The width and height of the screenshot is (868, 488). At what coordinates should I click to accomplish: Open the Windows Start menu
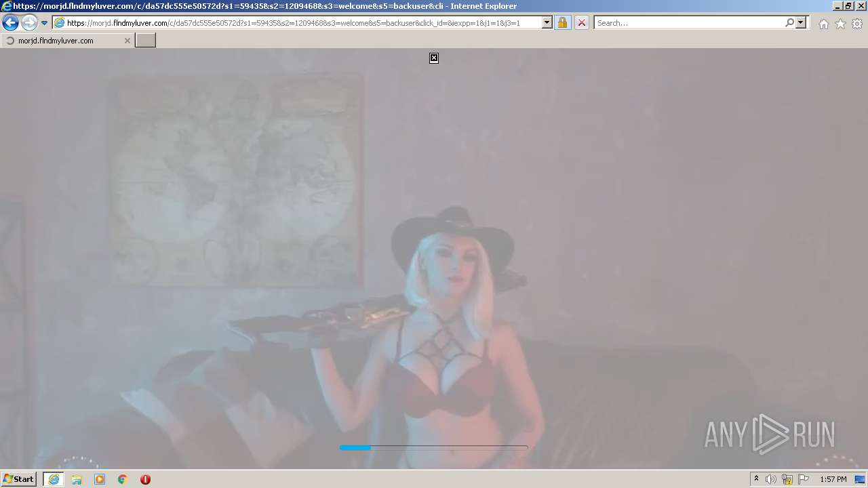point(18,479)
